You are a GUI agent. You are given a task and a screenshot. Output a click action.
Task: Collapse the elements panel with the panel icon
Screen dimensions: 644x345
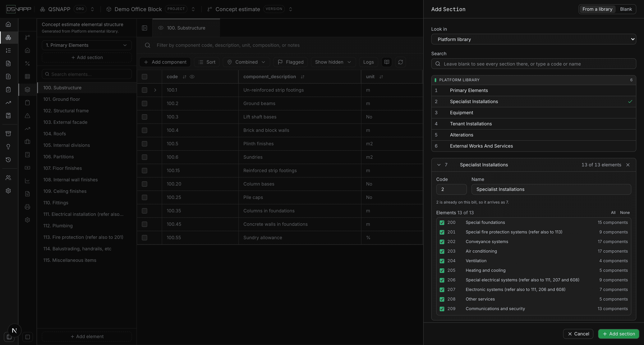coord(145,28)
